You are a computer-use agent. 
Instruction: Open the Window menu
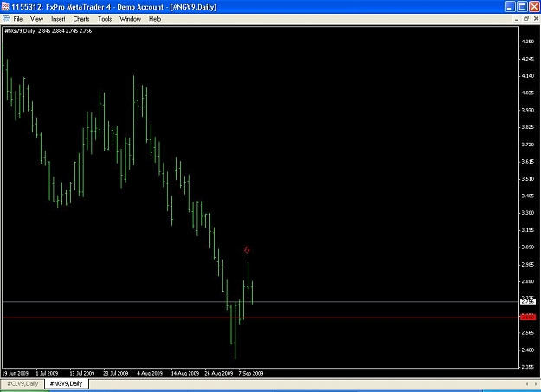tap(130, 19)
